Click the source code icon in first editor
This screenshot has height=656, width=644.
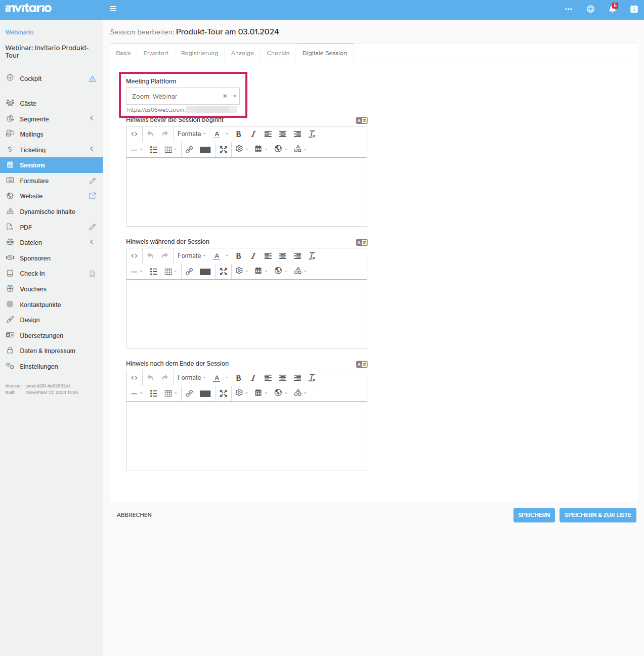[134, 134]
